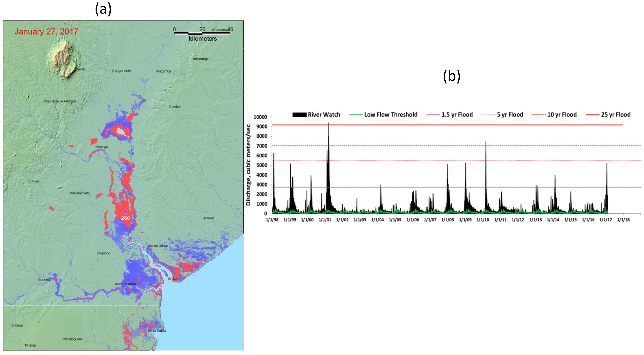This screenshot has width=644, height=355.
Task: Click the Inhaunho map label
Action: click(104, 253)
